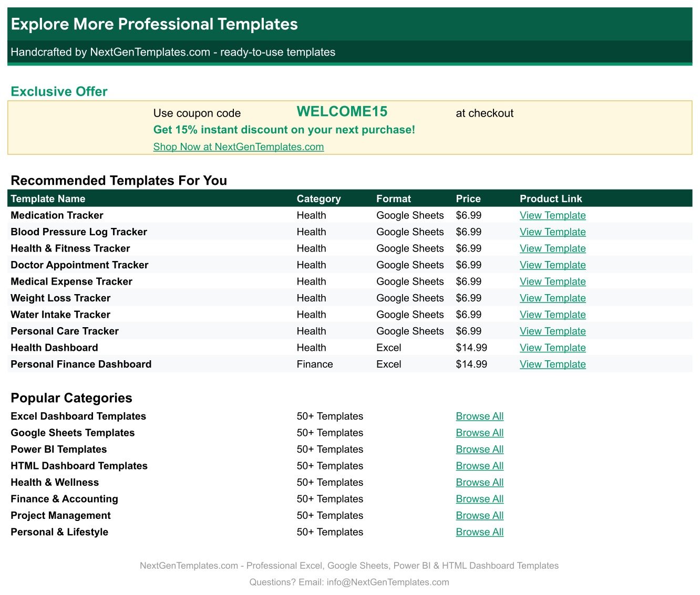Open View Template link for Medication Tracker

point(552,215)
